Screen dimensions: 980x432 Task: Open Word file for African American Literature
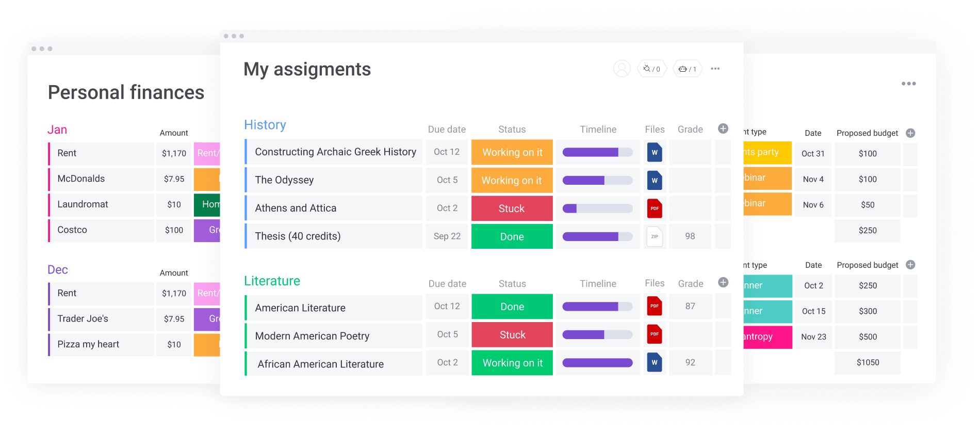(655, 362)
